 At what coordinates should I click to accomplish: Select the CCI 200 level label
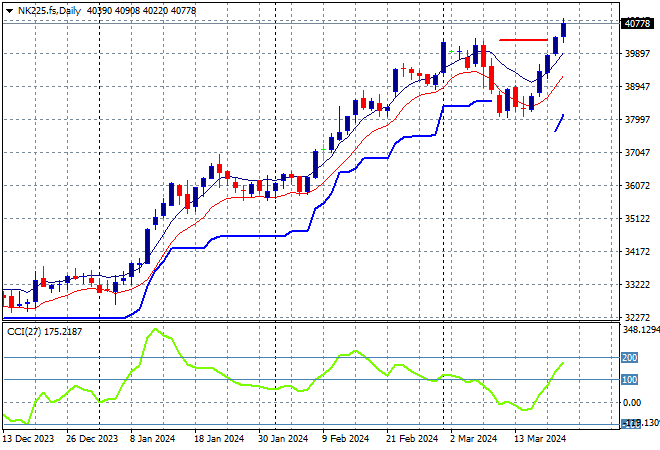point(631,357)
